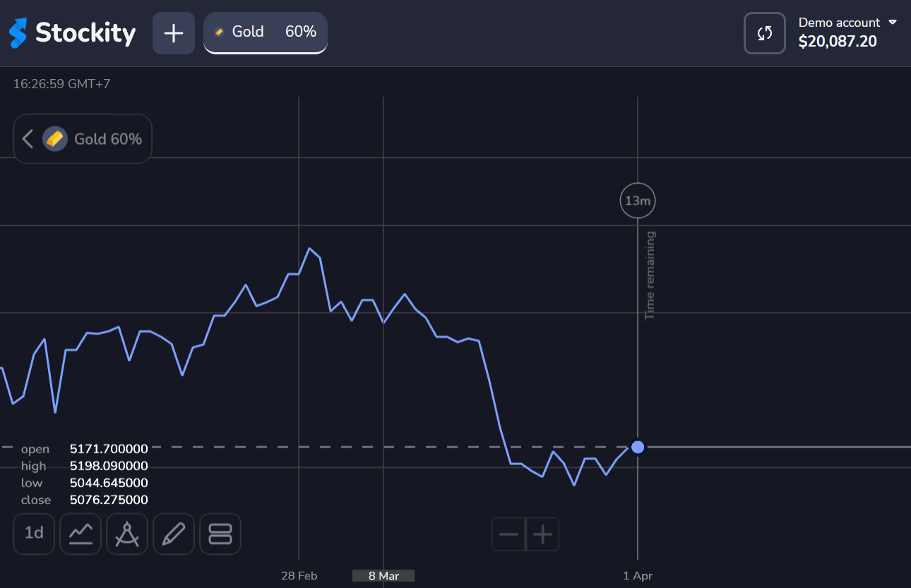Screen dimensions: 911x588
Task: Select the Gold 60% asset tab
Action: [266, 32]
